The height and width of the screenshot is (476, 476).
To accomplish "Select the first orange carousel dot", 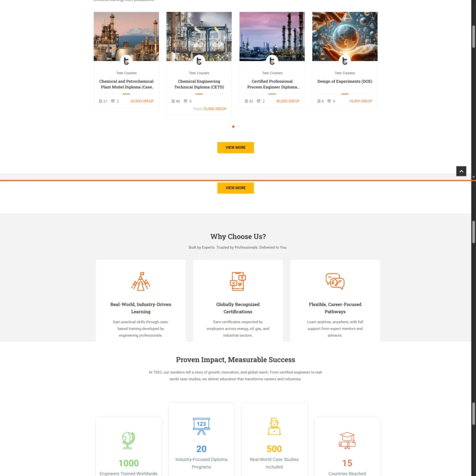I will (x=233, y=126).
